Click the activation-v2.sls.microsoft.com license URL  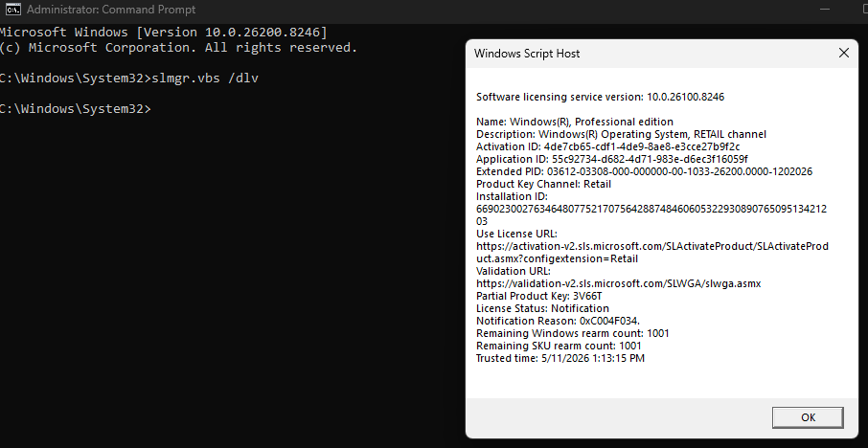(x=652, y=252)
